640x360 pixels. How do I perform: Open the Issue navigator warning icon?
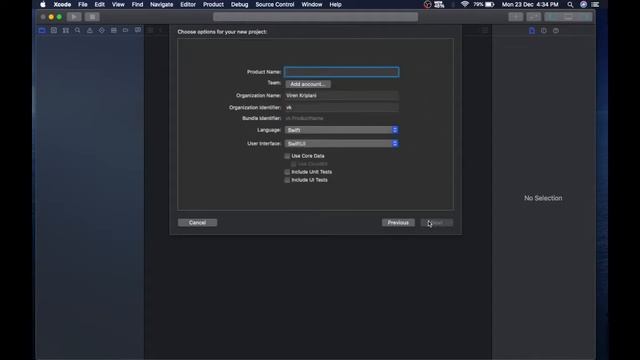point(89,31)
